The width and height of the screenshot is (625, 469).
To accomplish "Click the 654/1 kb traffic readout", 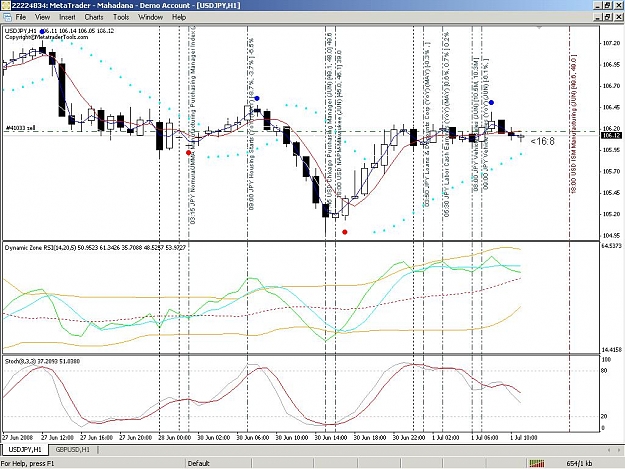I will click(579, 463).
